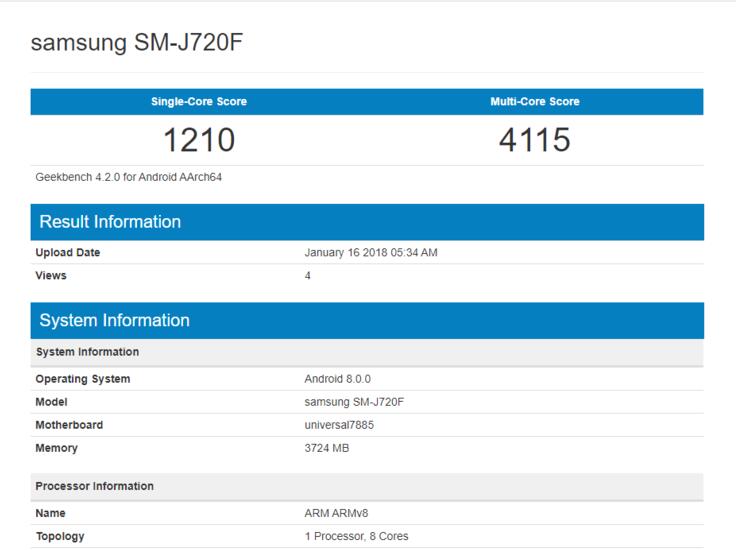Click the blue System Information section header
Screen dimensions: 736x550
click(x=367, y=321)
